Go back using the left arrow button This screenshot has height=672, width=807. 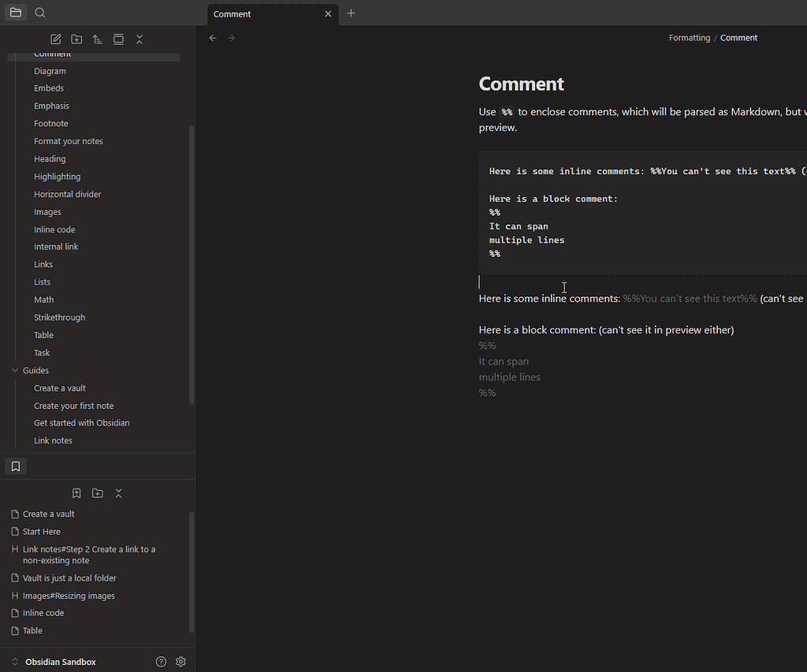pyautogui.click(x=212, y=37)
